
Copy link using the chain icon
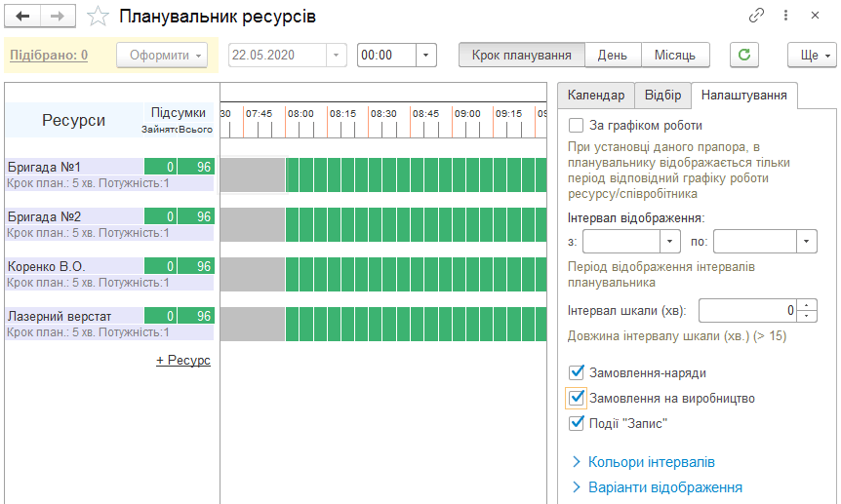point(756,16)
